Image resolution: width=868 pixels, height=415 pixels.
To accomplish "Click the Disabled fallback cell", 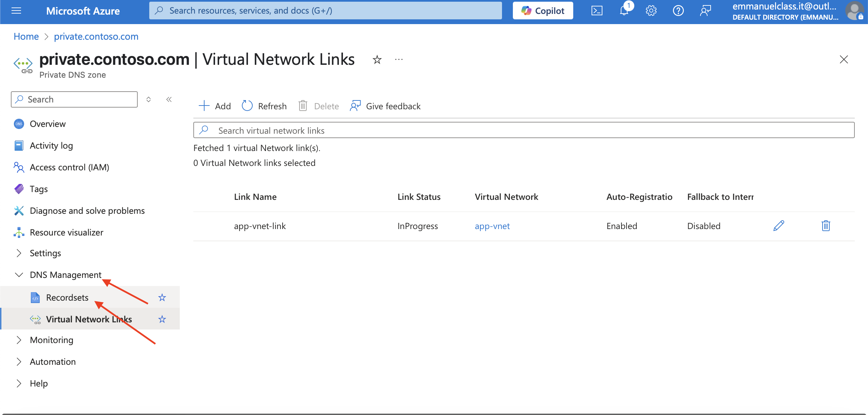I will 704,226.
